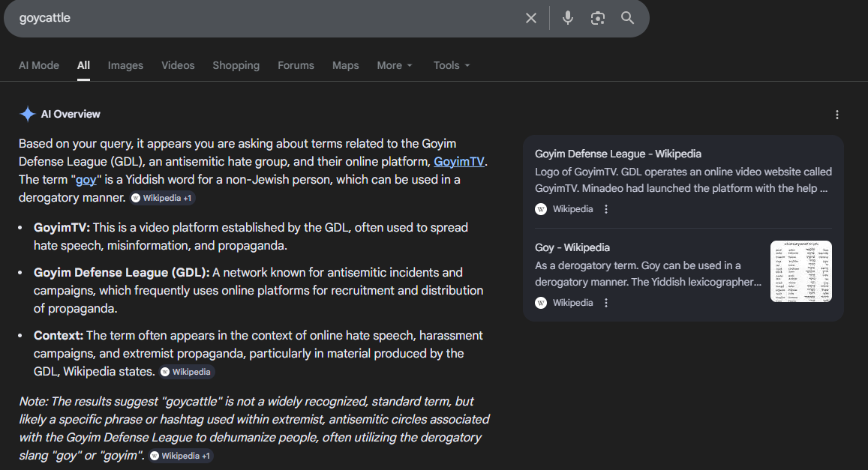The height and width of the screenshot is (470, 868).
Task: Start voice search with microphone
Action: click(568, 18)
